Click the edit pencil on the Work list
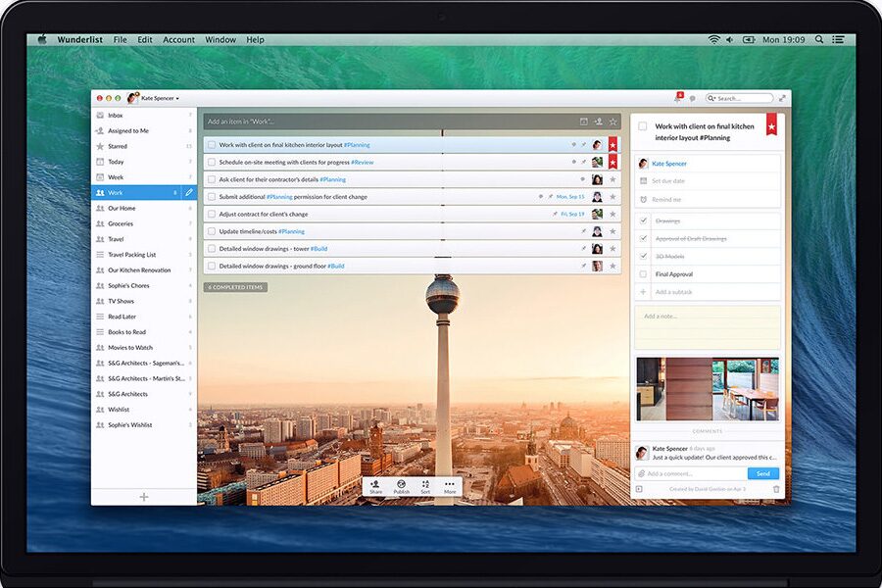Viewport: 882px width, 588px height. [x=189, y=192]
